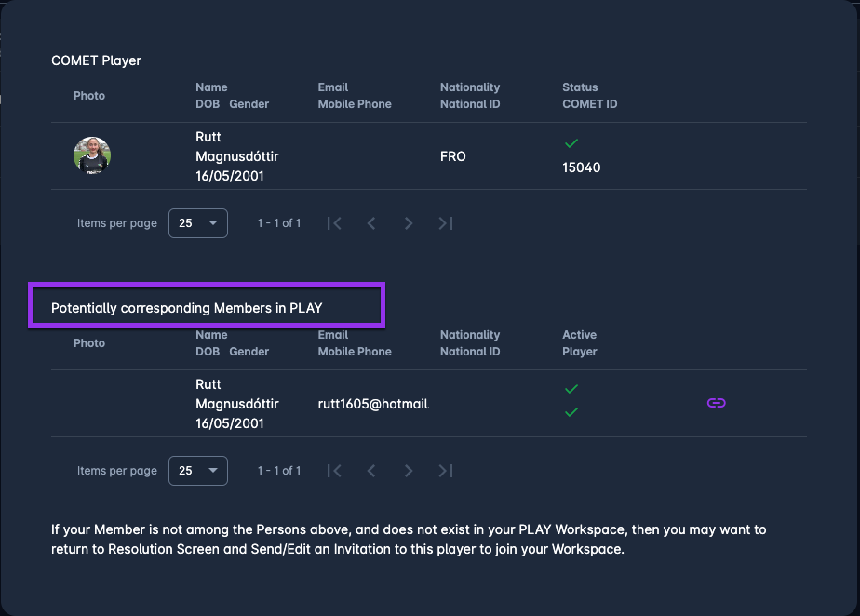Jump to last page of PLAY members table
860x616 pixels.
[x=446, y=471]
